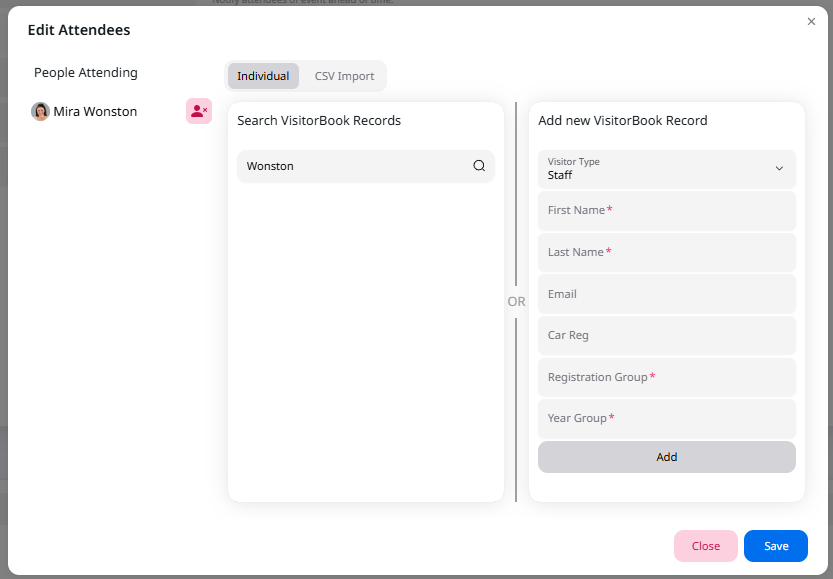The height and width of the screenshot is (579, 833).
Task: Select the Registration Group field
Action: tap(666, 378)
